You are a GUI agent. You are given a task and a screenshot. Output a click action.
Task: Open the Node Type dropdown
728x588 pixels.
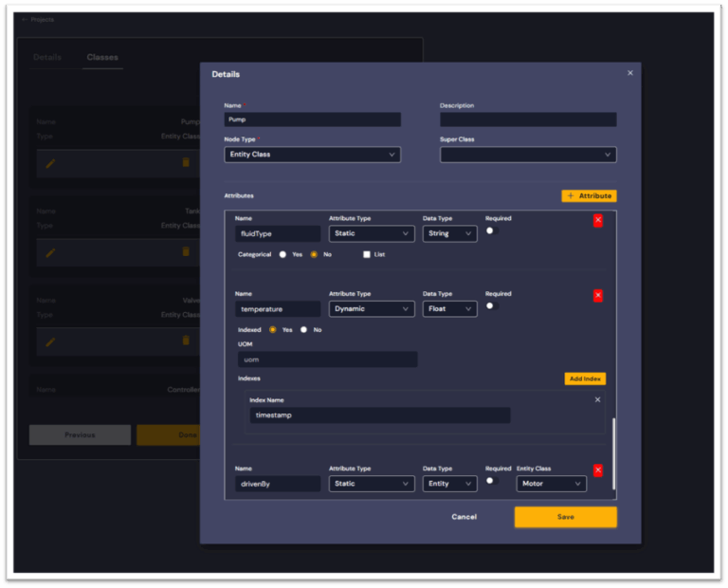coord(312,155)
